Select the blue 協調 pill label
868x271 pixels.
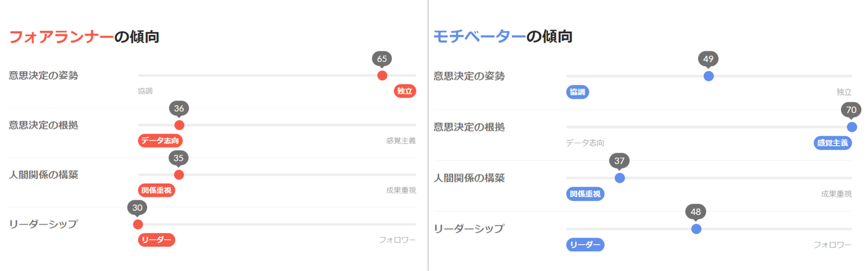point(577,92)
